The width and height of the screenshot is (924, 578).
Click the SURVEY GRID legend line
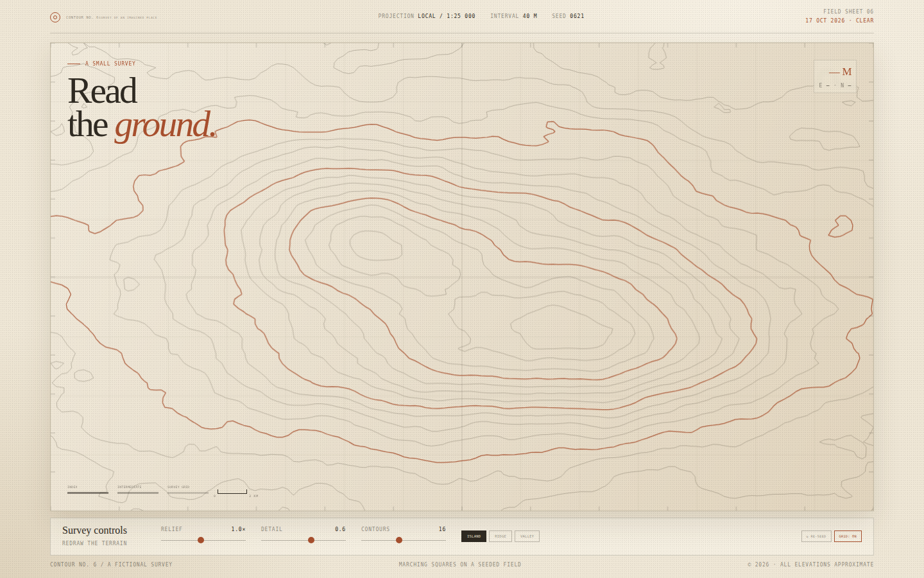[188, 493]
